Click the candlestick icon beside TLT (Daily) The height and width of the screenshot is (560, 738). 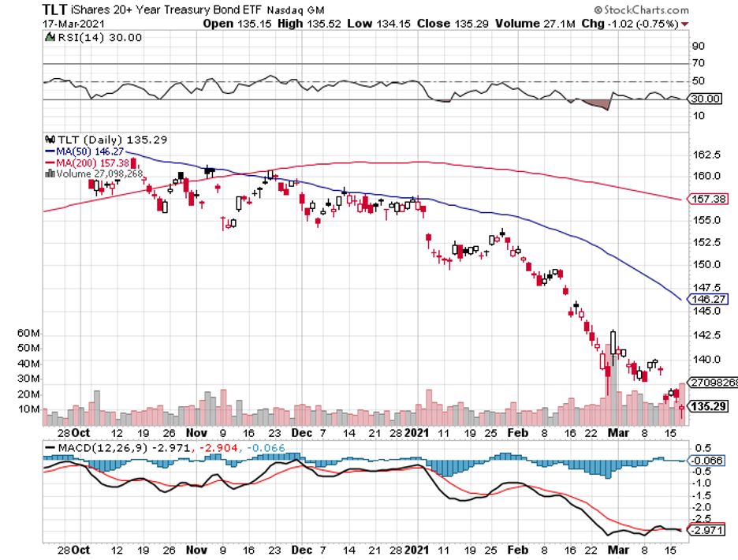tap(50, 140)
